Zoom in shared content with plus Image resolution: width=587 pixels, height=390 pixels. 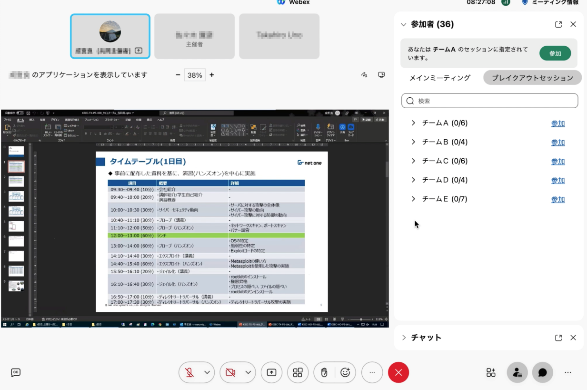[x=212, y=75]
